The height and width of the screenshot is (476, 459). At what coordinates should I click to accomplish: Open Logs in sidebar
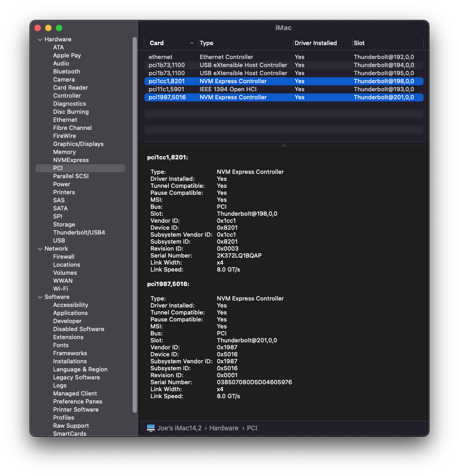(x=60, y=385)
